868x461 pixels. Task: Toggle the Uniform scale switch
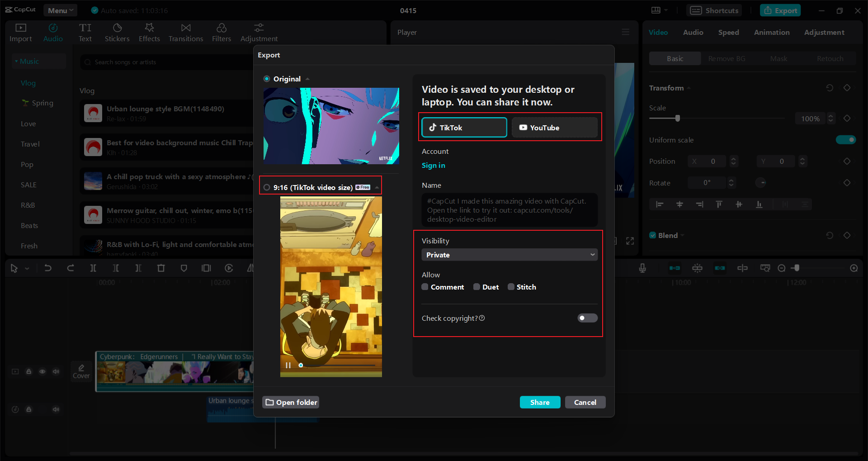(846, 140)
